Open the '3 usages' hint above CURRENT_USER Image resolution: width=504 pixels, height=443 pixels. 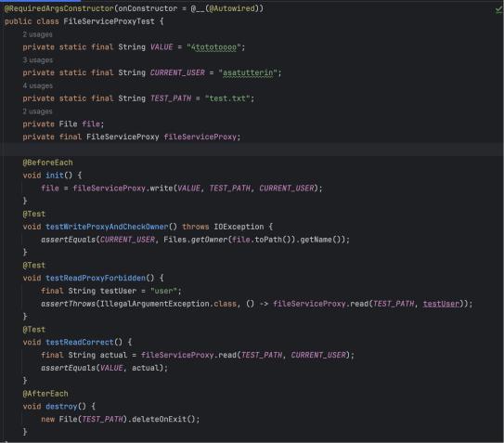38,60
